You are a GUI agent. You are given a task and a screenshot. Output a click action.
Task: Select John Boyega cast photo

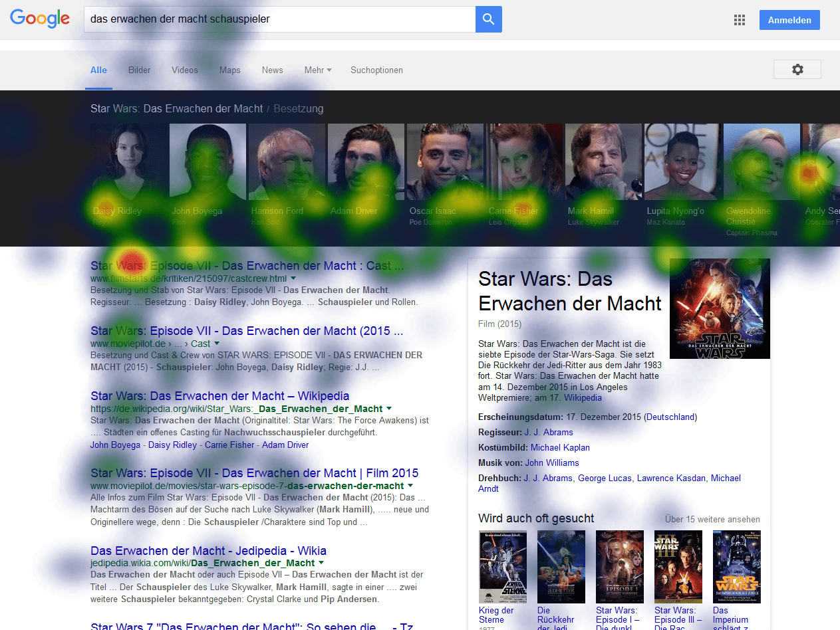pos(208,161)
